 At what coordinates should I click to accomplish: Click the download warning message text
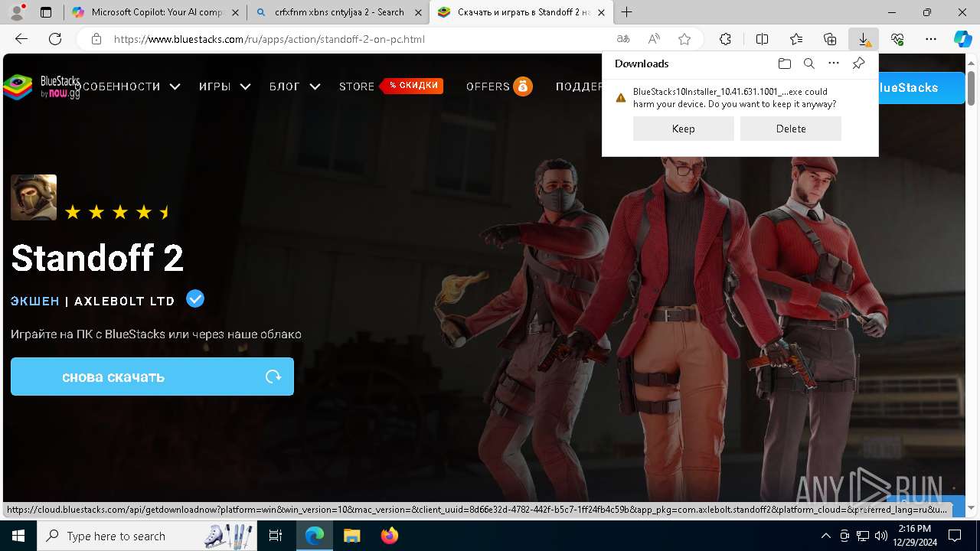tap(734, 98)
